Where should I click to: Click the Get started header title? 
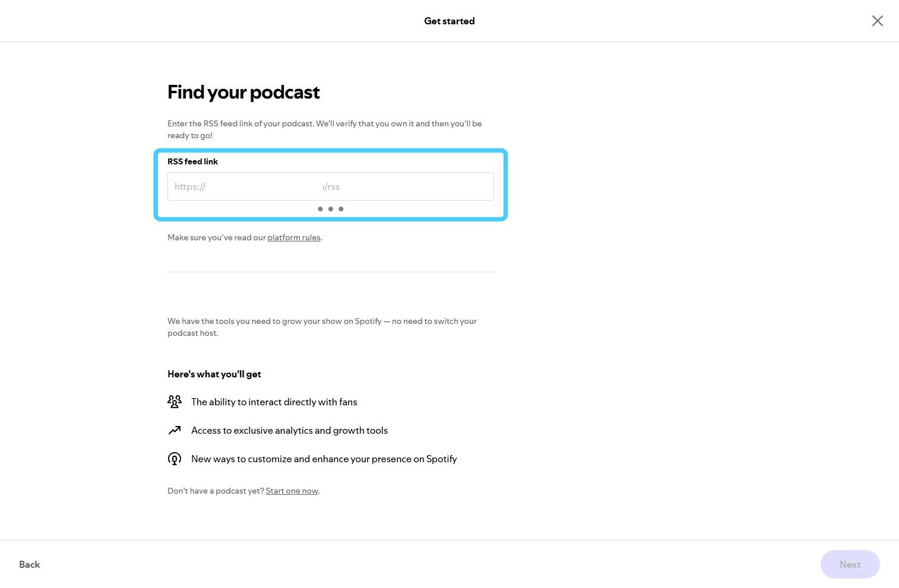(x=449, y=21)
